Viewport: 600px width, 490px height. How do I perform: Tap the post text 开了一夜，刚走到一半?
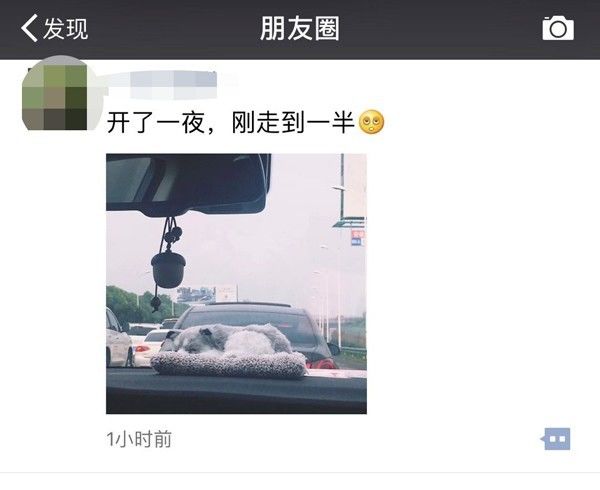tap(230, 122)
